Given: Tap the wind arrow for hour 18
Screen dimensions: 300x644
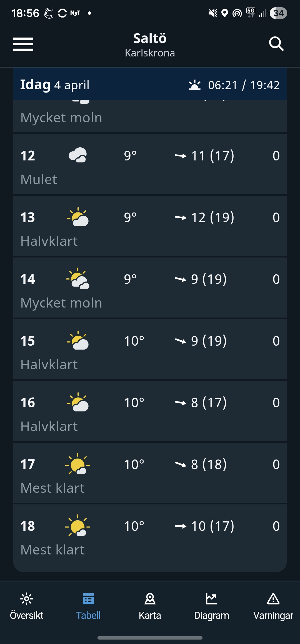Looking at the screenshot, I should click(x=181, y=526).
